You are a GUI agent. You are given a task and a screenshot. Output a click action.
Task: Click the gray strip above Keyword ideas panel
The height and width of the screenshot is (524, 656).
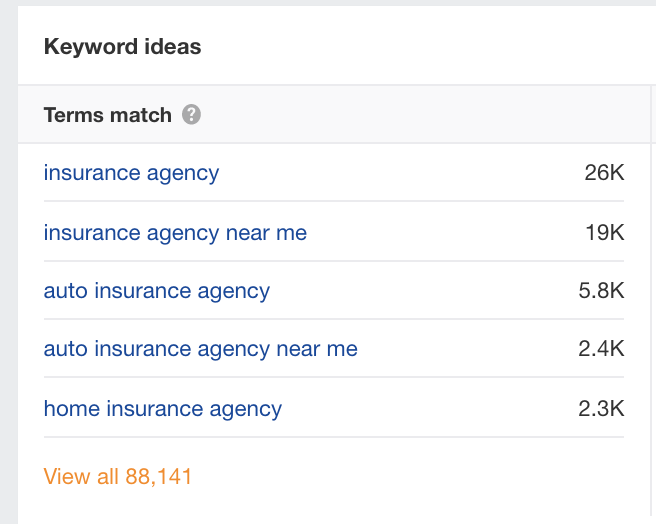click(x=337, y=3)
